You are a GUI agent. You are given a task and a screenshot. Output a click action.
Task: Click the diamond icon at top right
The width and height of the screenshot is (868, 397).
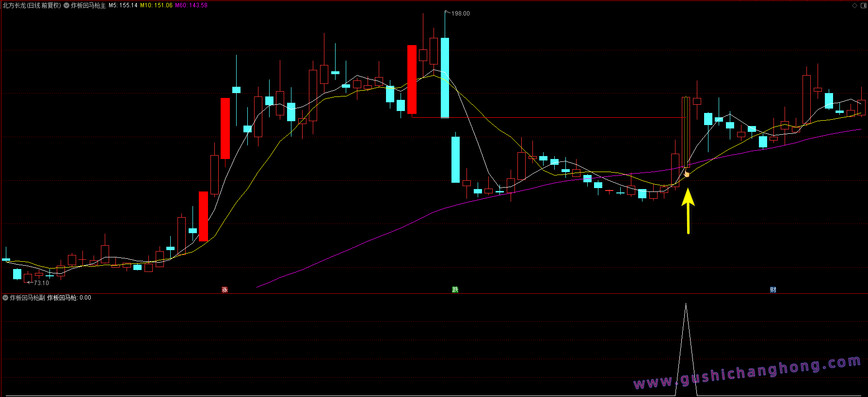pyautogui.click(x=854, y=6)
